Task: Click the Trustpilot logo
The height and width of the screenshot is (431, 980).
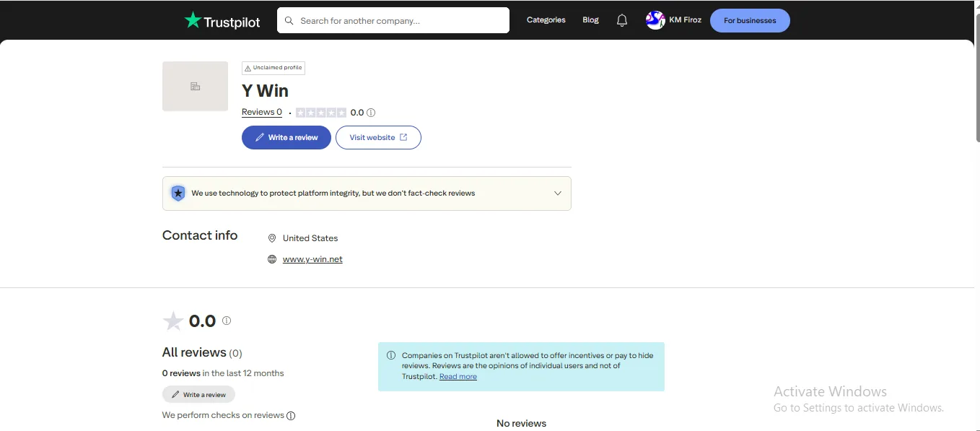Action: coord(222,21)
